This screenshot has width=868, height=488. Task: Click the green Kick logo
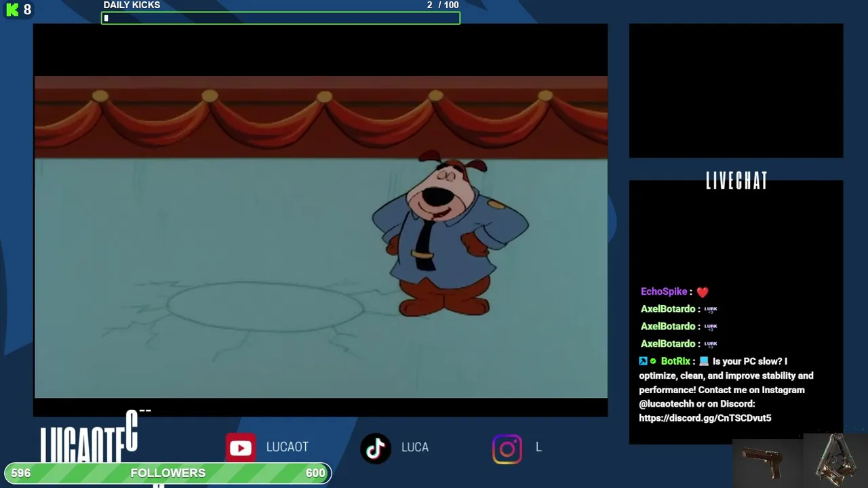click(x=12, y=9)
